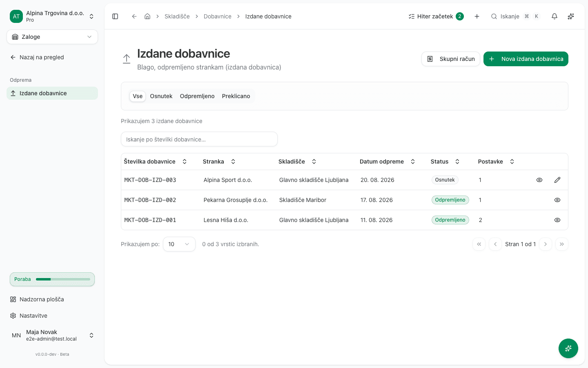Open the notifications bell
This screenshot has height=368, width=588.
click(x=555, y=16)
